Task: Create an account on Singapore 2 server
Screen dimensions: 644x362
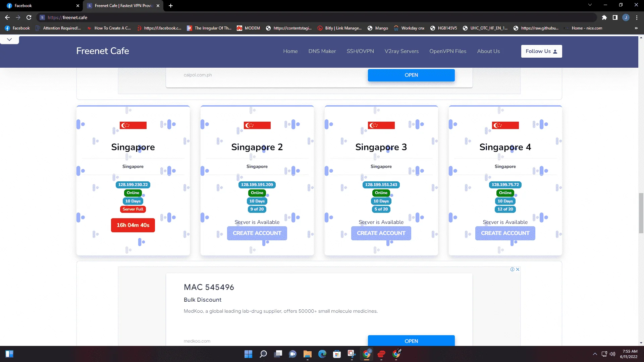Action: click(257, 233)
